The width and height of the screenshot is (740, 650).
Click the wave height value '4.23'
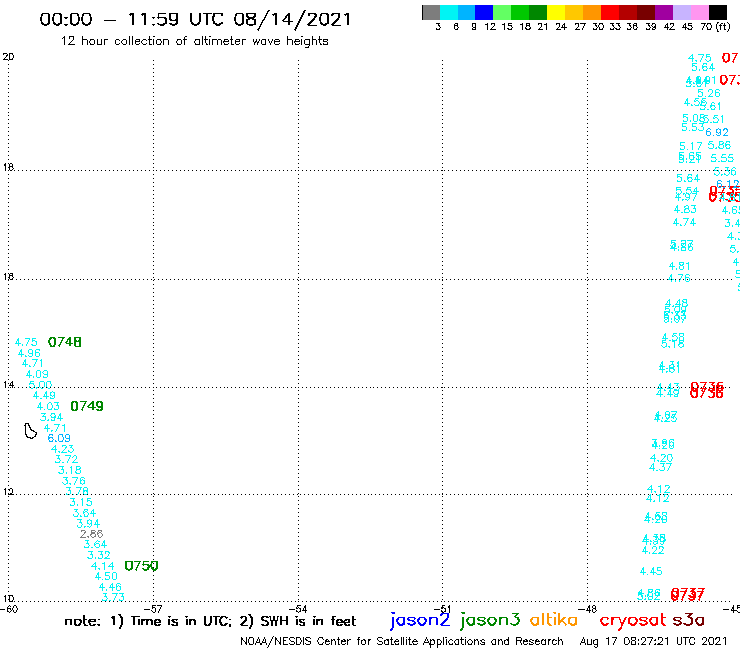pyautogui.click(x=63, y=449)
